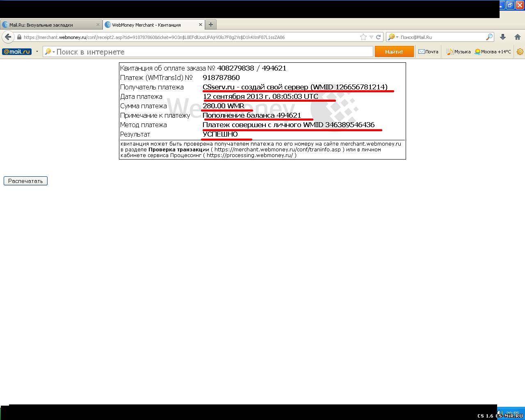The height and width of the screenshot is (420, 525).
Task: Open the mail.ru toolbar dropdown arrow
Action: 37,52
